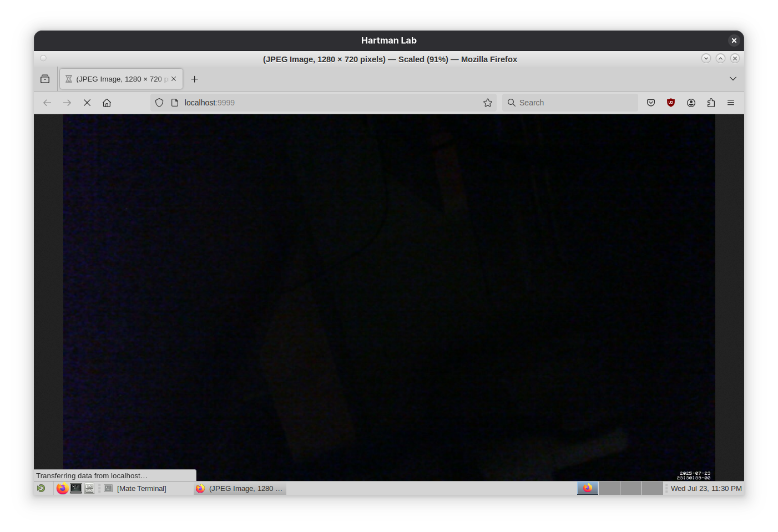Open the Firefox View icon on tab bar

pyautogui.click(x=45, y=79)
